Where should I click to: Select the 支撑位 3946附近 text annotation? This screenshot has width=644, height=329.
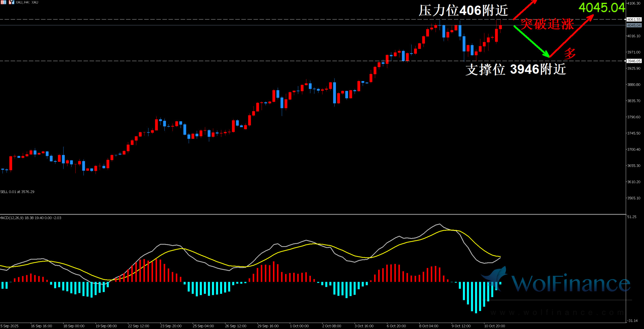coord(516,69)
